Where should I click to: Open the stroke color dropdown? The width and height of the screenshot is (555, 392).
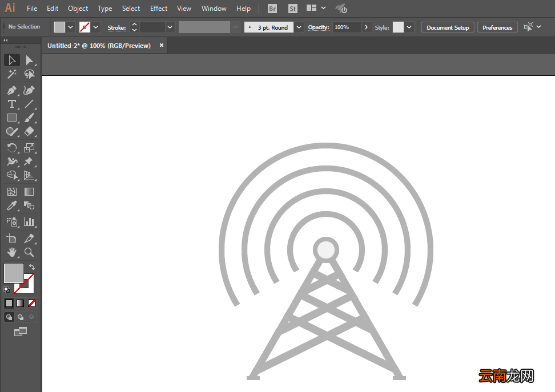coord(95,27)
